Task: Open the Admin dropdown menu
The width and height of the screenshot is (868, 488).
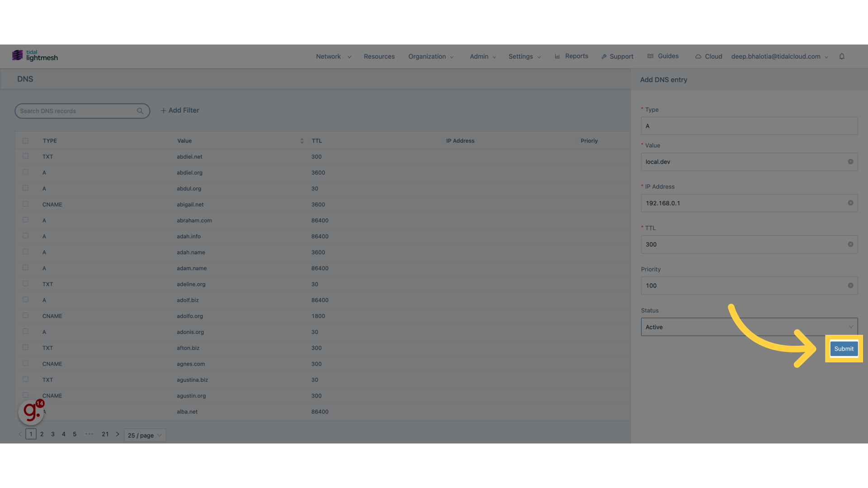Action: pos(481,56)
